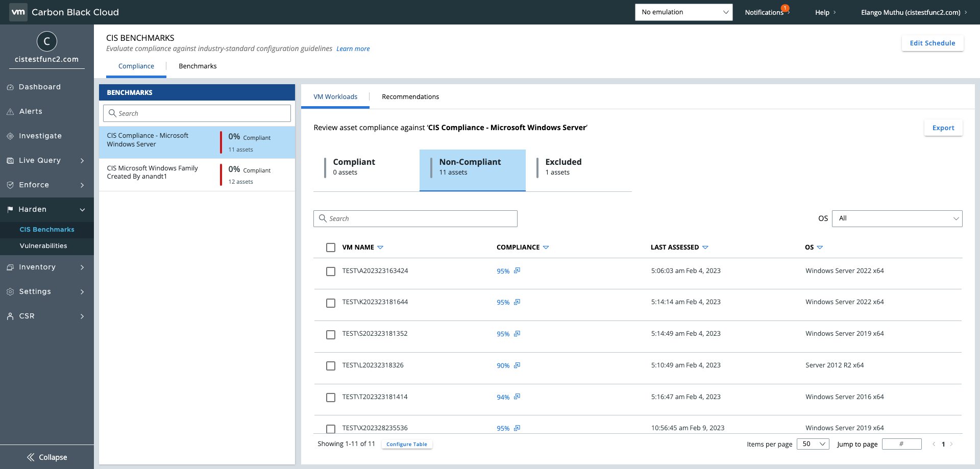Open the No emulation dropdown
Viewport: 980px width, 469px height.
coord(683,12)
